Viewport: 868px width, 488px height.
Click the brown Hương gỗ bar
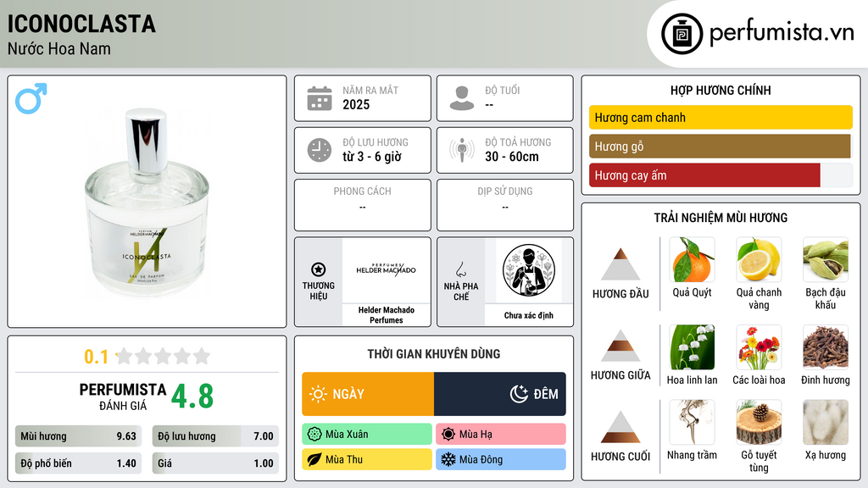(x=720, y=146)
